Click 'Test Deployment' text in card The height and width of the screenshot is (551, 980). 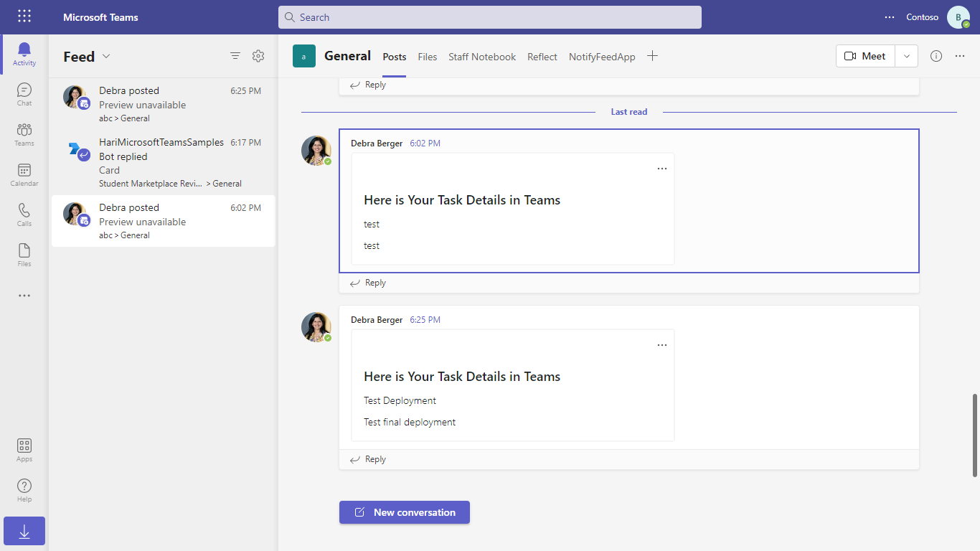coord(400,400)
